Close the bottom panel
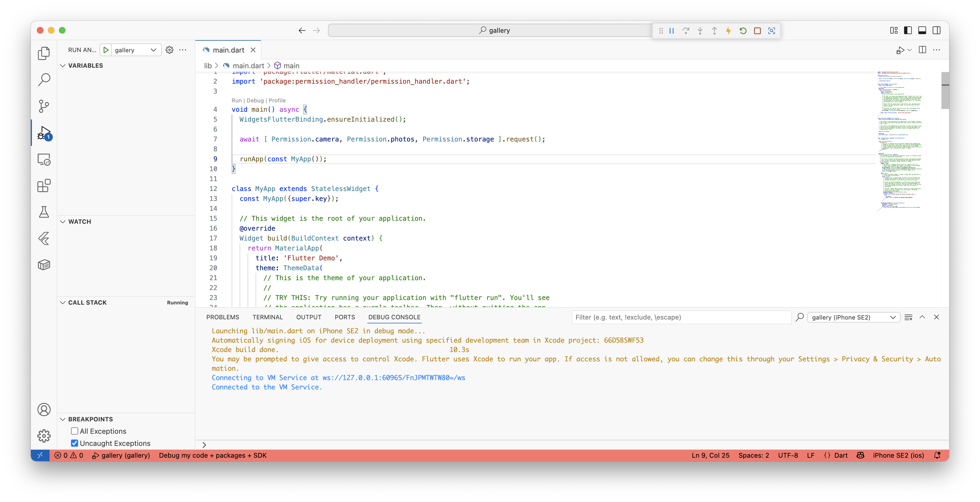 (x=936, y=317)
